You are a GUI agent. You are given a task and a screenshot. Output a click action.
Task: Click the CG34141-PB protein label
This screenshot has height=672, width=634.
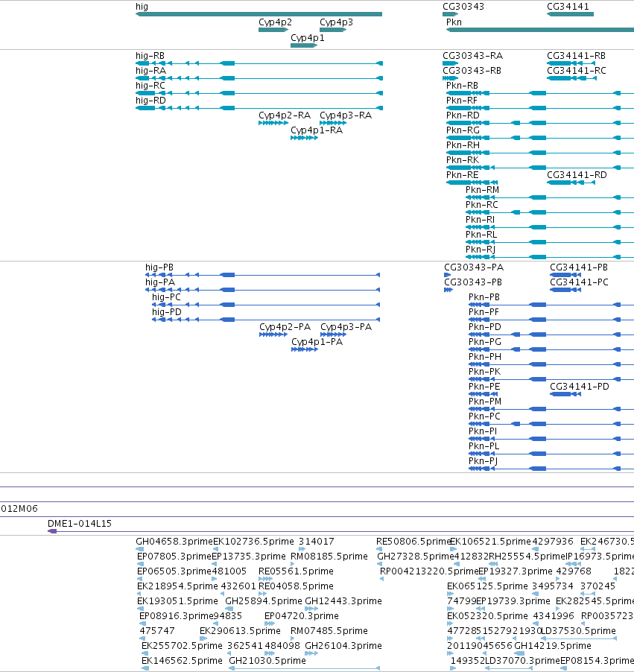(579, 267)
